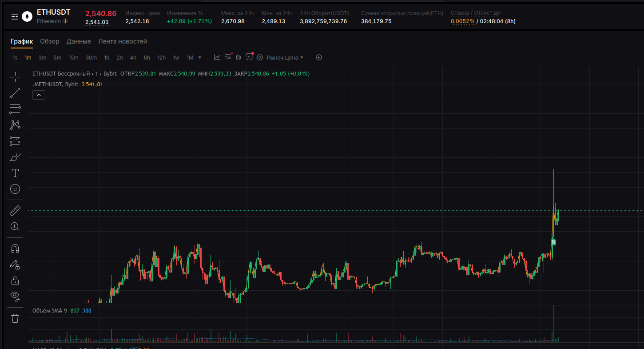644x349 pixels.
Task: Open the Fibonacci retracement tool
Action: coord(15,108)
